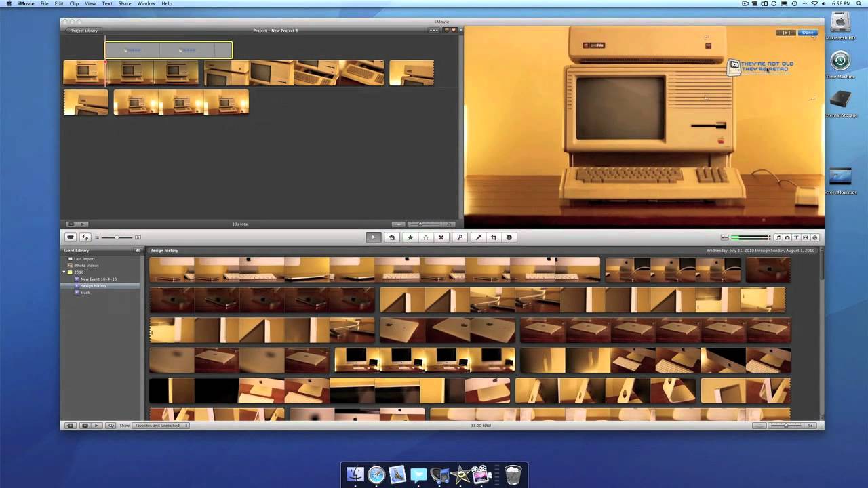Open the inspector info button
This screenshot has width=868, height=488.
click(x=509, y=237)
